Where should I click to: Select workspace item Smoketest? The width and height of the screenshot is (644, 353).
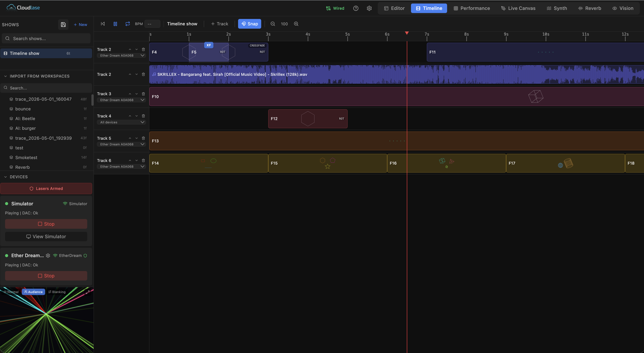click(46, 158)
